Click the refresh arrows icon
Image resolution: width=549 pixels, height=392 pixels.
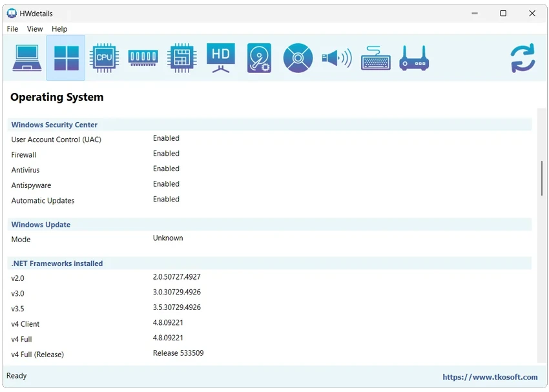tap(523, 58)
